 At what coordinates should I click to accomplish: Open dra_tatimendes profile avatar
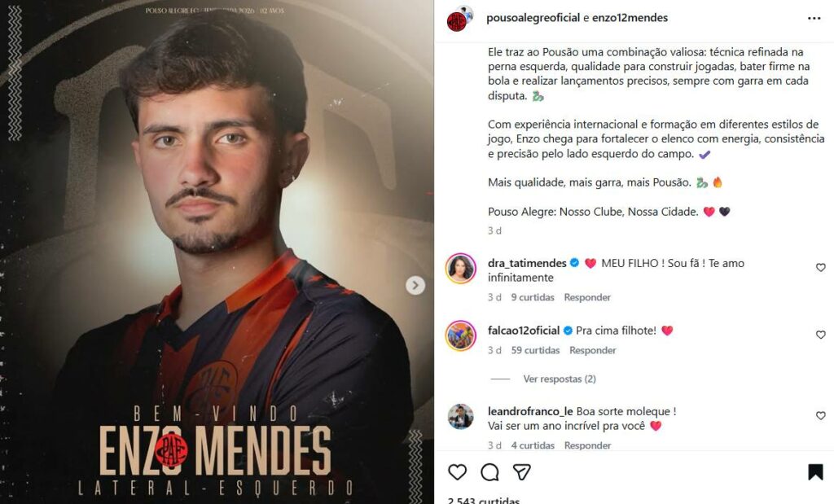click(x=460, y=269)
